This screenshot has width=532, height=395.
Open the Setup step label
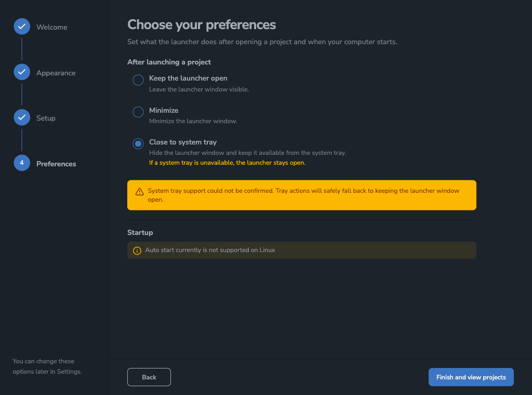point(46,118)
